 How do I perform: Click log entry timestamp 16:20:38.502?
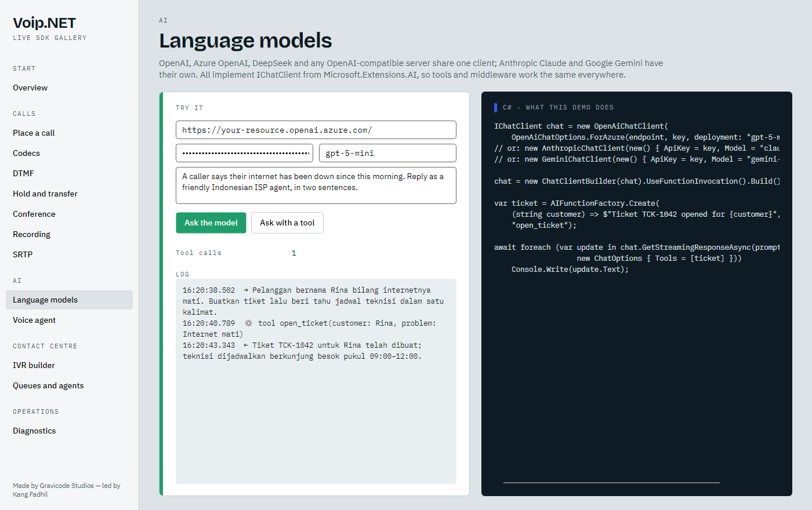pos(209,290)
